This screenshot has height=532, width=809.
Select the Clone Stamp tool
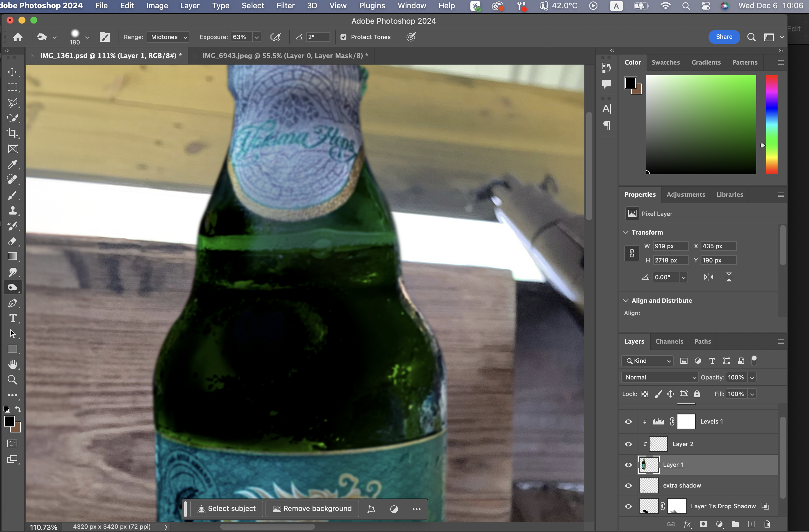12,211
